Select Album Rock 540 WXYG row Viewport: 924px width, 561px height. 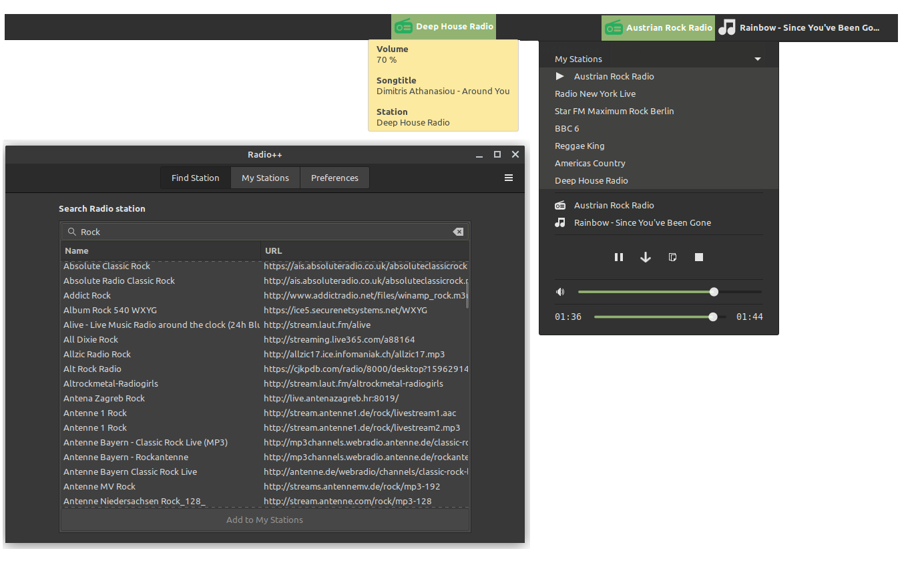[265, 310]
